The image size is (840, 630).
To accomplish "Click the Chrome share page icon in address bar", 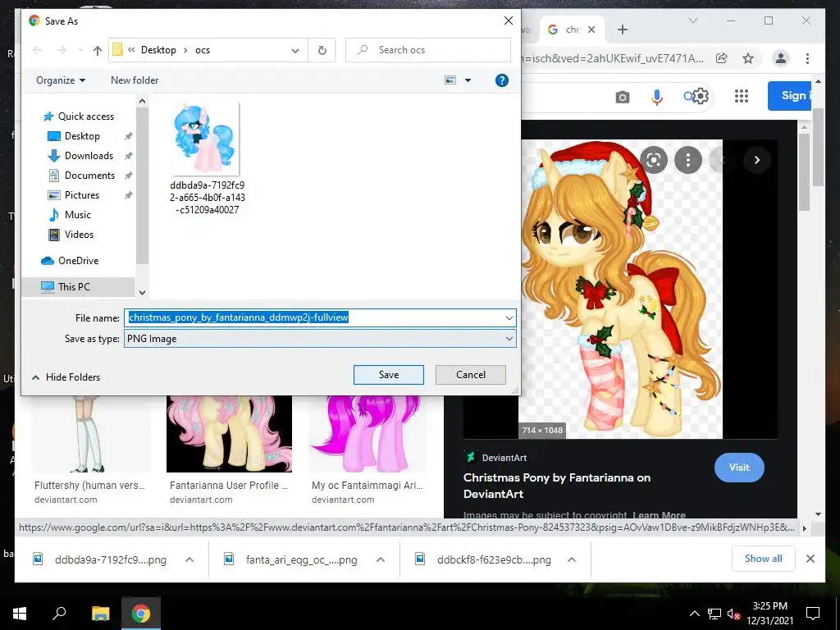I will click(722, 58).
